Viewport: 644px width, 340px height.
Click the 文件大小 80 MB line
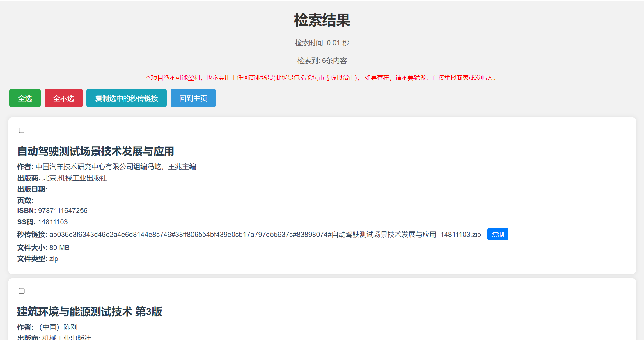click(44, 248)
